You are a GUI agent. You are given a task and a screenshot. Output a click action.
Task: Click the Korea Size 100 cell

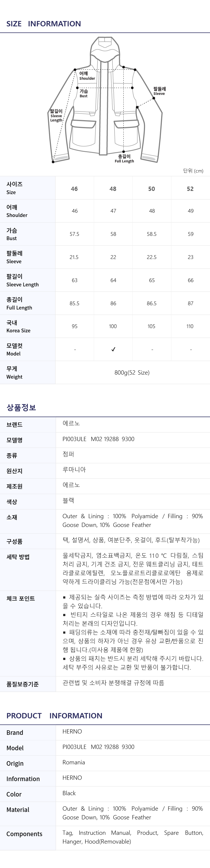click(113, 326)
